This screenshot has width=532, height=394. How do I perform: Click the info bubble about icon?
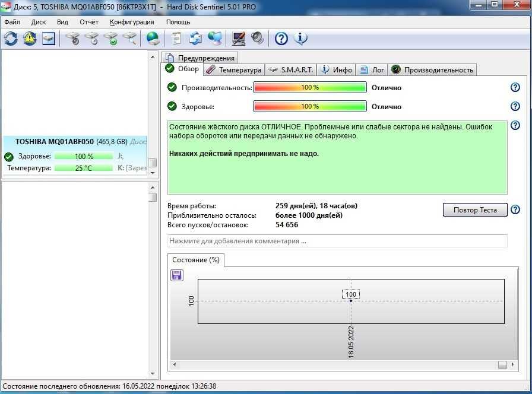[301, 39]
